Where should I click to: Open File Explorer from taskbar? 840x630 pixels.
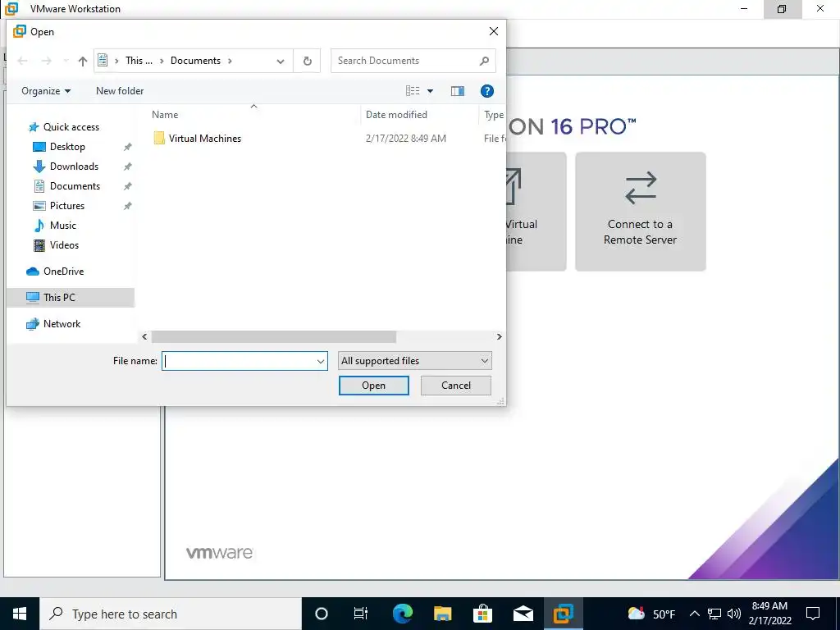442,614
